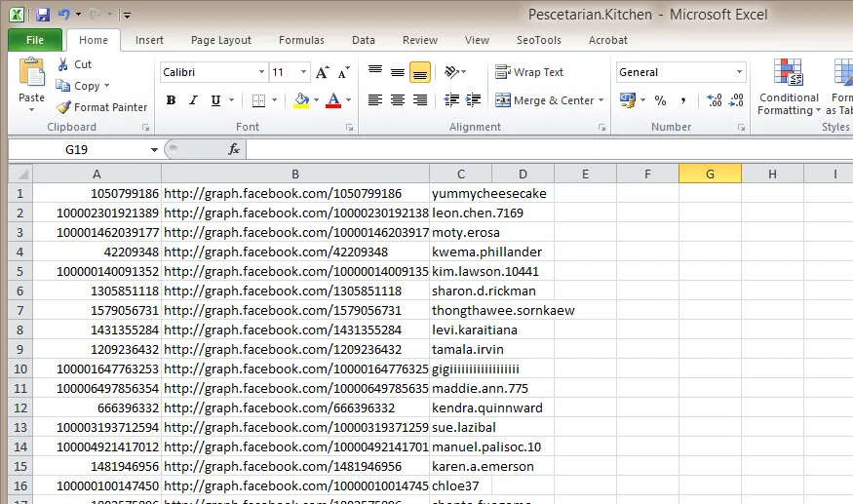
Task: Toggle Align Text Right
Action: click(420, 99)
